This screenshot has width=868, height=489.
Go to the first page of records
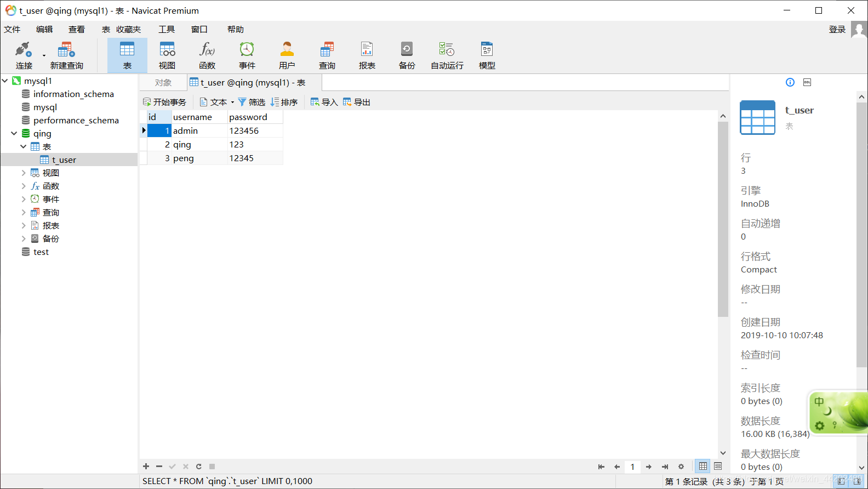click(601, 467)
